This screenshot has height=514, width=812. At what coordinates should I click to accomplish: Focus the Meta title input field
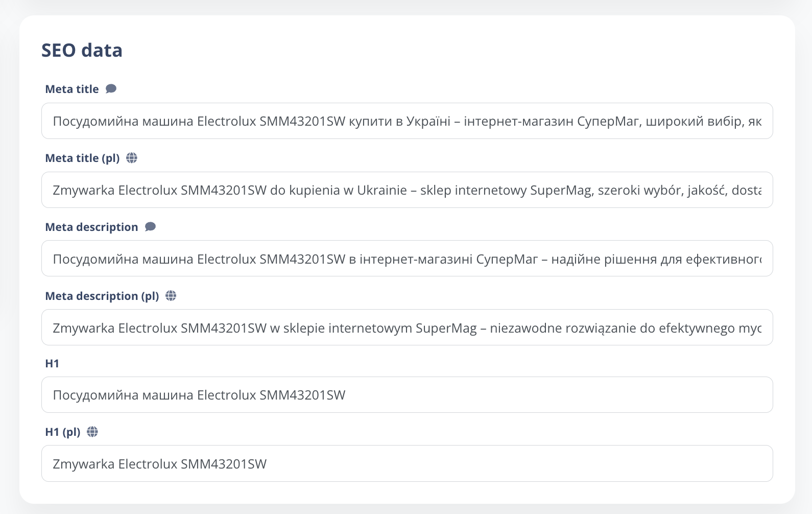(x=407, y=121)
